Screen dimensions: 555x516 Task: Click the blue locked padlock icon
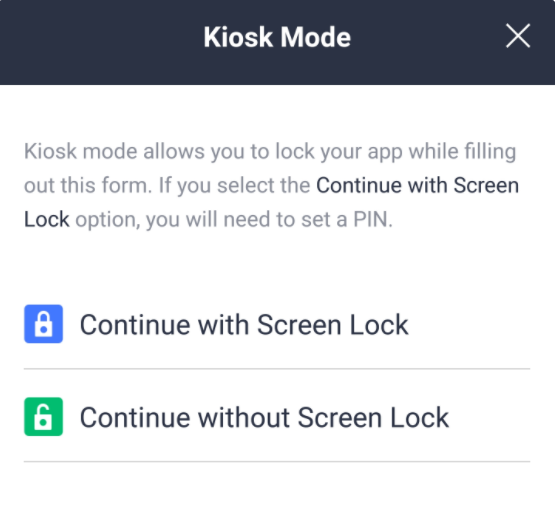tap(43, 324)
